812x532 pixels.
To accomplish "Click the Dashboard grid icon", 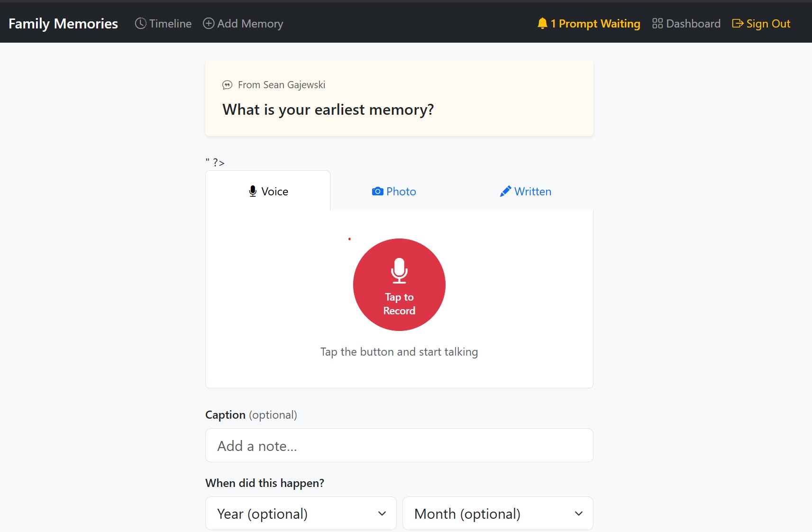I will 657,23.
